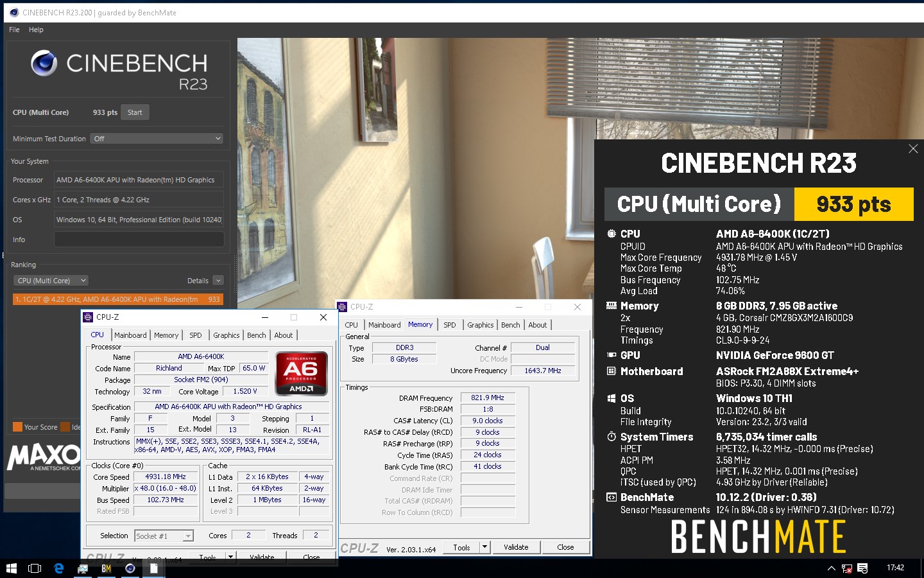Click Validate in CPU-Z Memory window

516,548
